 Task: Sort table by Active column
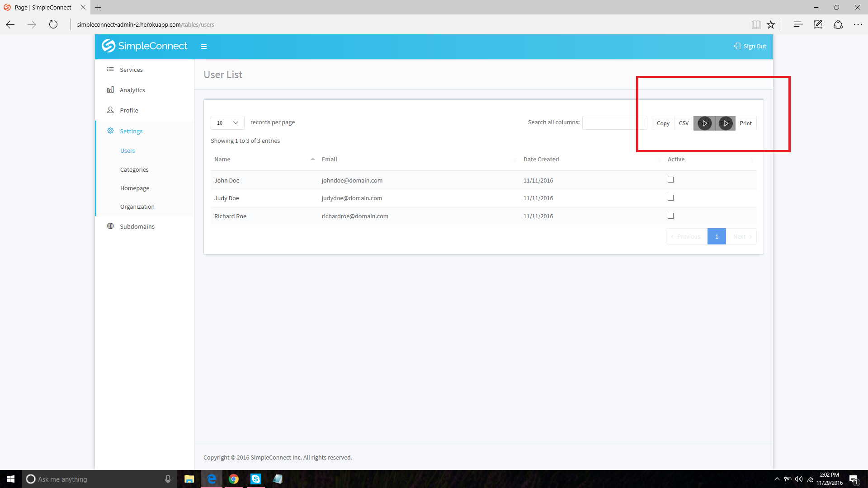pyautogui.click(x=710, y=159)
